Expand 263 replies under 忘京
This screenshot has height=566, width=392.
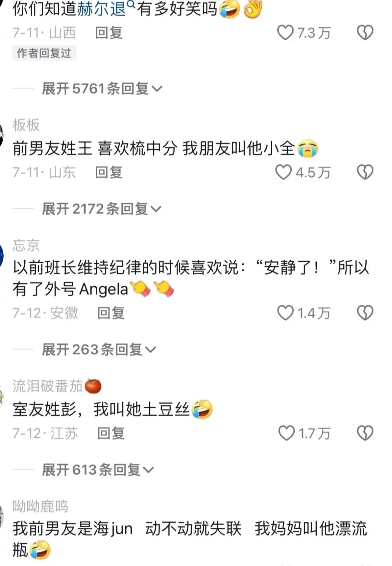pos(99,349)
